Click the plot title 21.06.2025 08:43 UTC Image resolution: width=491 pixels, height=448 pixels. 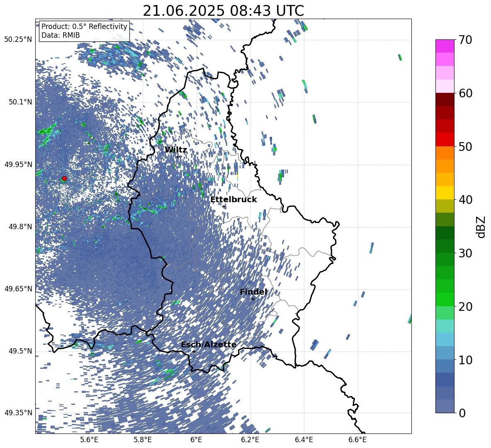[224, 11]
